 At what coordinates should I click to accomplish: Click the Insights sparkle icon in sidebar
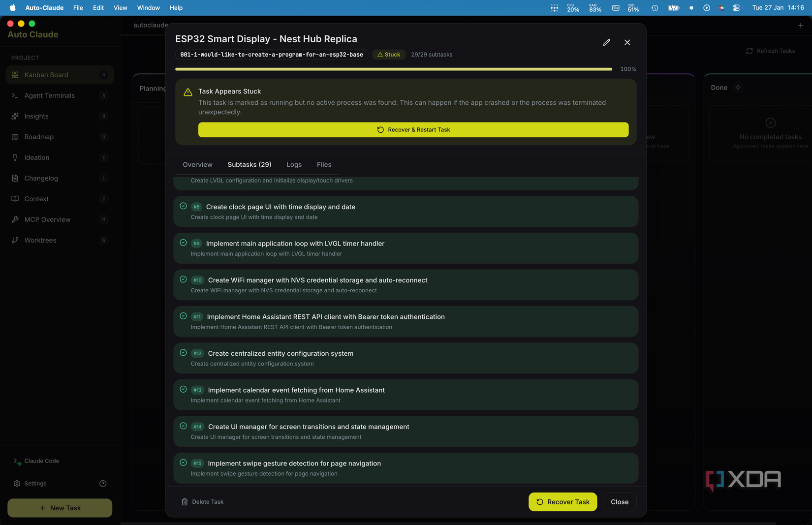15,116
